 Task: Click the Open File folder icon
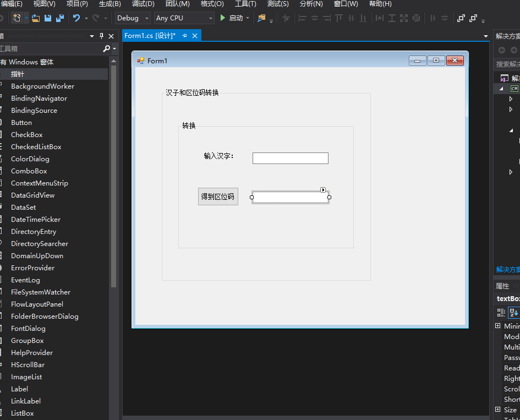tap(36, 18)
